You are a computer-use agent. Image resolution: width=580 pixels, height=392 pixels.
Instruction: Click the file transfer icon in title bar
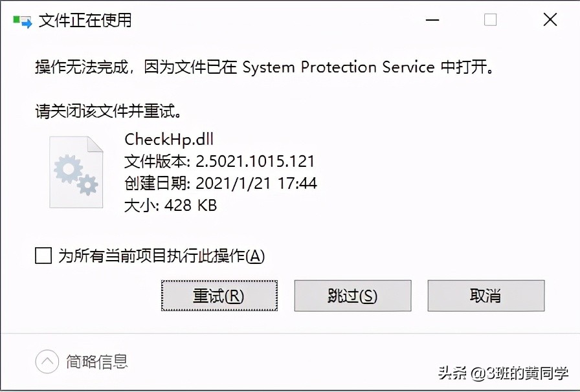22,21
